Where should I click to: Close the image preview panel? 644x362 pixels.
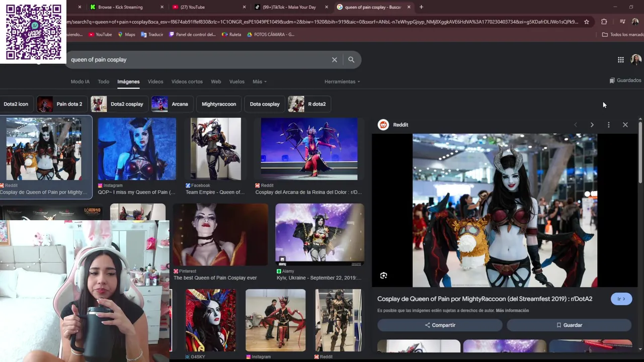click(x=625, y=125)
